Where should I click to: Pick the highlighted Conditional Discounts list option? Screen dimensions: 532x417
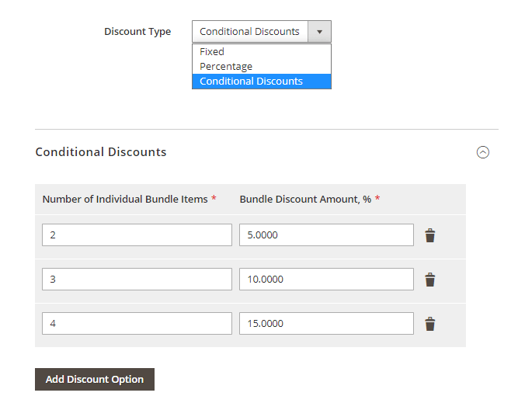click(251, 82)
